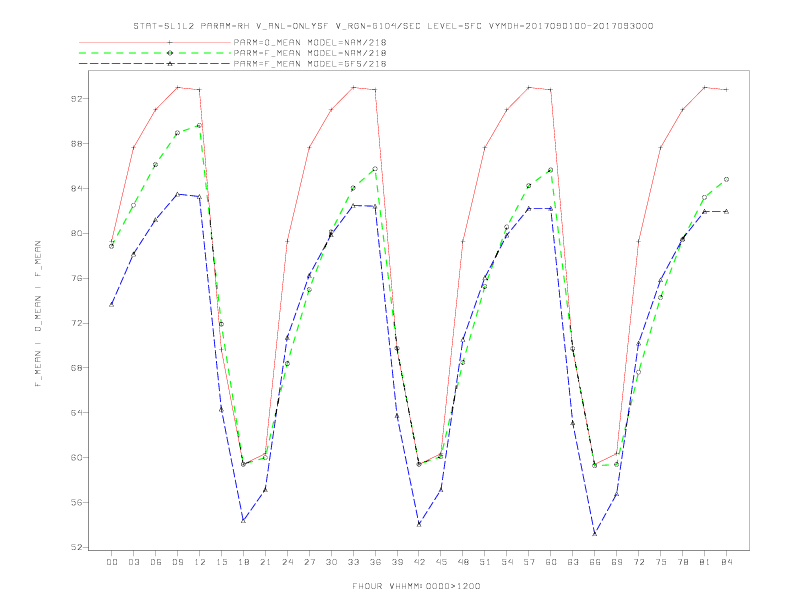Click x-axis tick label 00
Image resolution: width=792 pixels, height=612 pixels.
pos(112,562)
